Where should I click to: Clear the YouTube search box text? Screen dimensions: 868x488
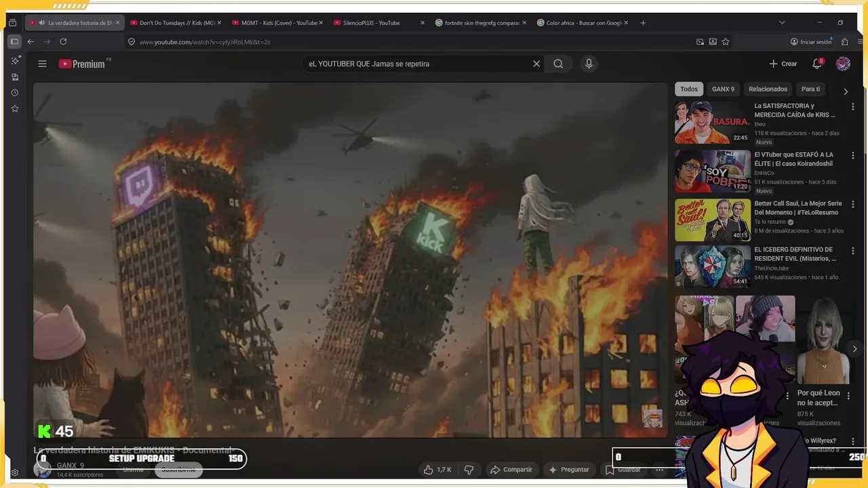click(x=536, y=64)
